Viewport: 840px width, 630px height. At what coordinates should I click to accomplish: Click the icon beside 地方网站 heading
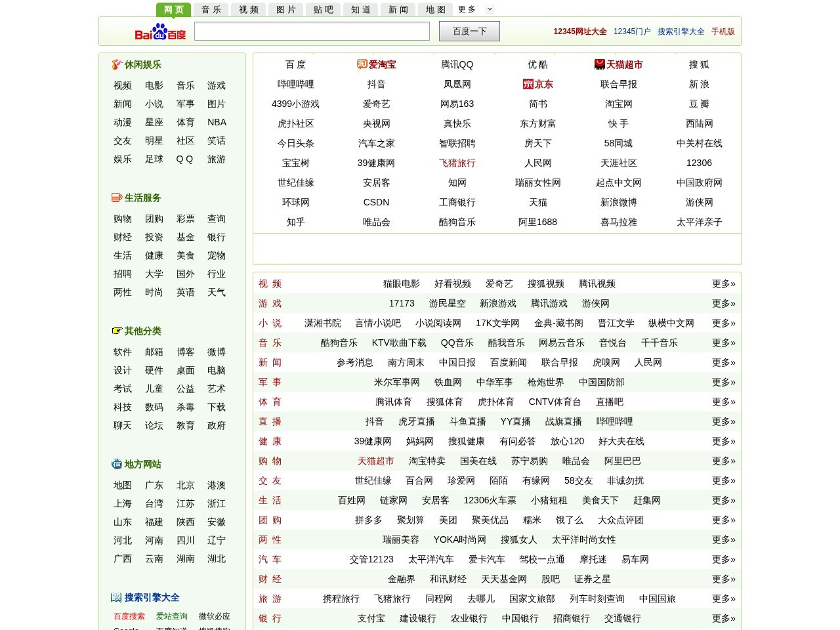pyautogui.click(x=115, y=464)
